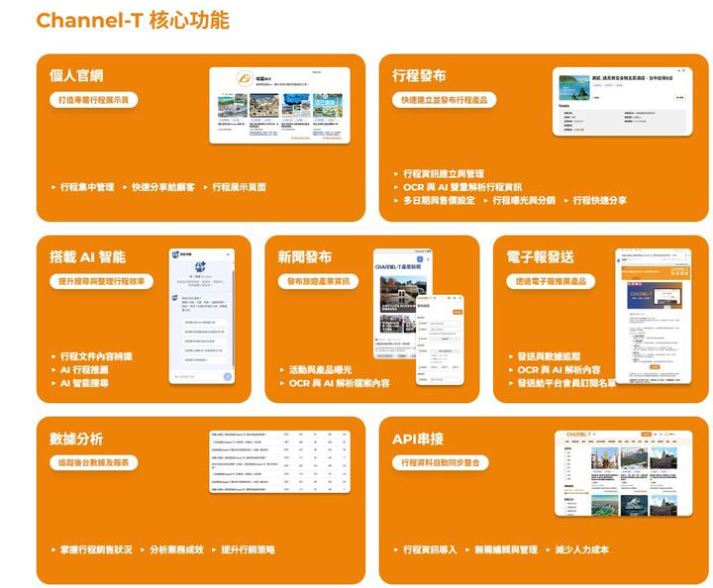Image resolution: width=713 pixels, height=588 pixels.
Task: Click the 透過電子報推廣產品 pill button
Action: 551,281
